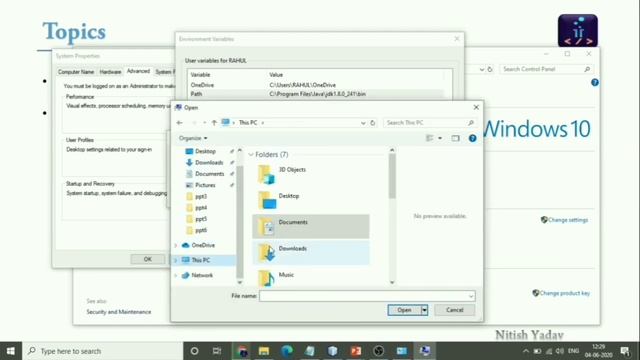Screen dimensions: 640x360
Task: Click OK in System Properties window
Action: click(x=148, y=259)
